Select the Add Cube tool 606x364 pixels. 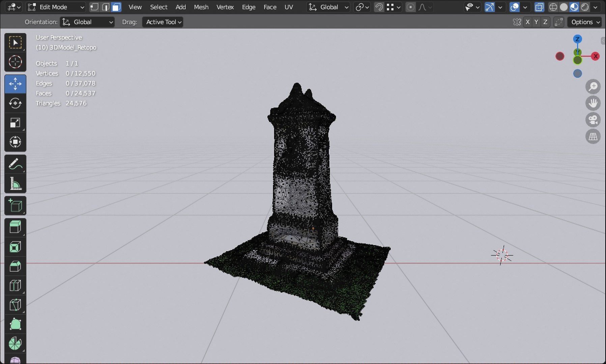pos(15,206)
